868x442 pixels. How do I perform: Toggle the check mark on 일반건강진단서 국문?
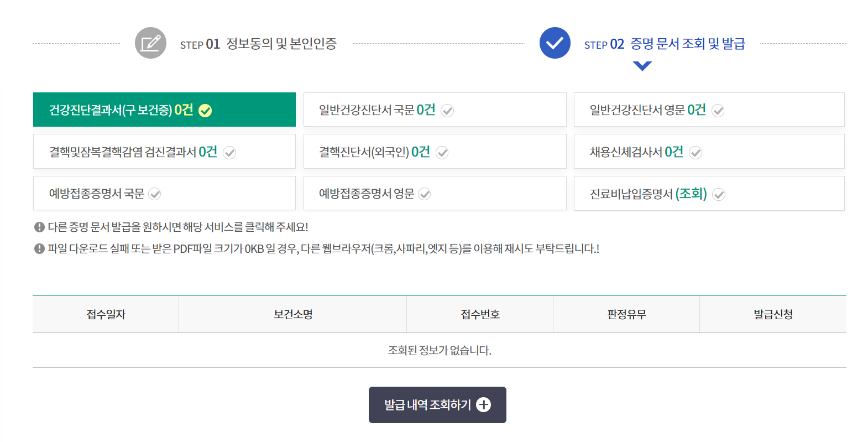(x=448, y=110)
